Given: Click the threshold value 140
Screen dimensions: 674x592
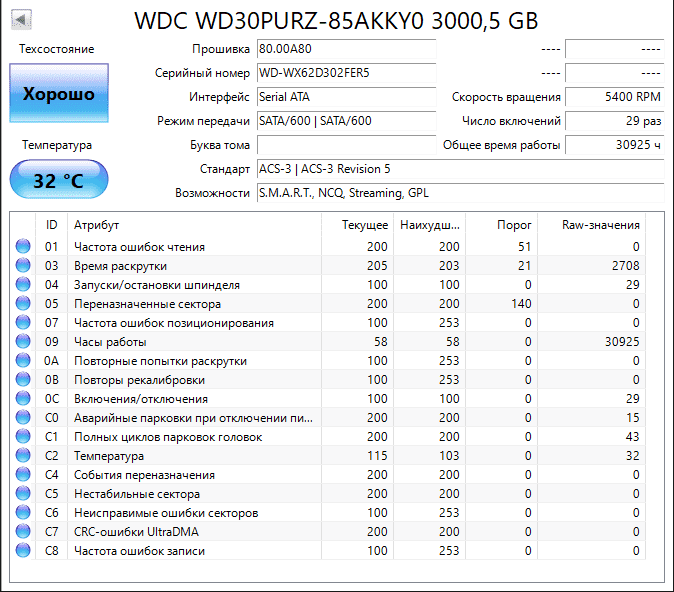Looking at the screenshot, I should [521, 304].
